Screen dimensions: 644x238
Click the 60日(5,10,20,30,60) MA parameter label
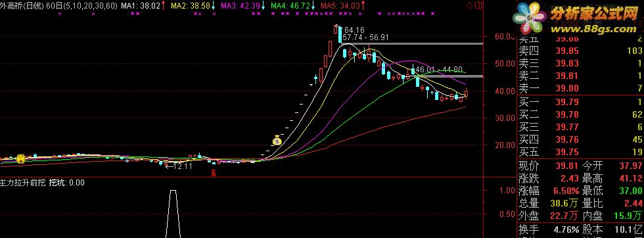[82, 6]
